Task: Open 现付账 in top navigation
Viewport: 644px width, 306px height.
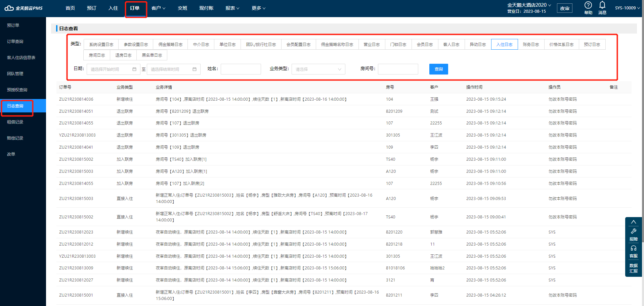Action: tap(206, 8)
